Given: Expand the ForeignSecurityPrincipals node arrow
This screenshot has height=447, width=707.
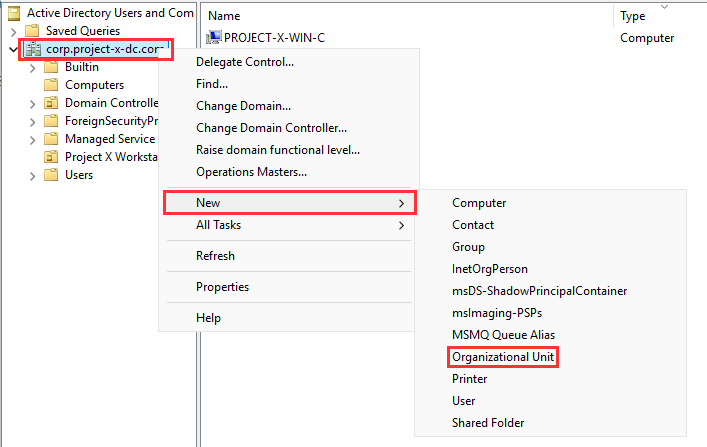Looking at the screenshot, I should (33, 121).
